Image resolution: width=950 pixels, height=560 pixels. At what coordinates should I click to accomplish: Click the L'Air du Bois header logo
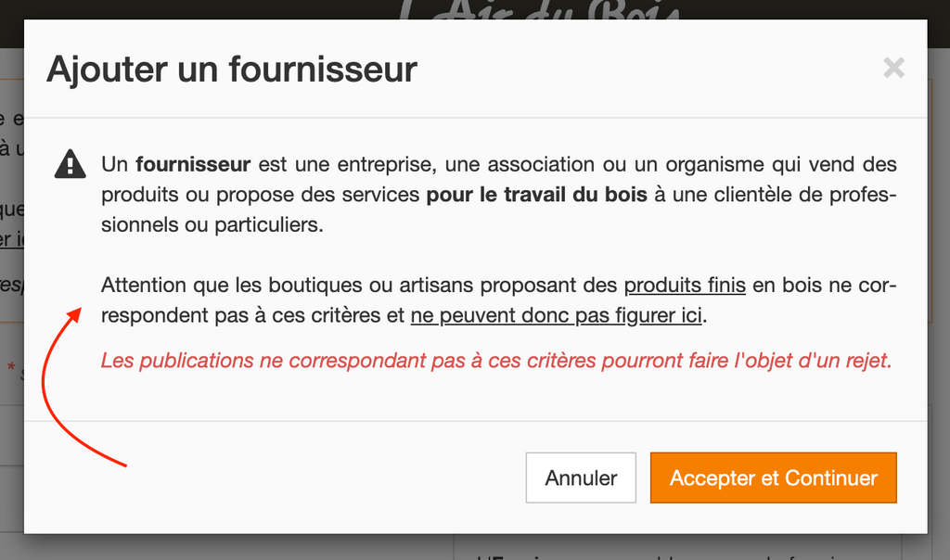click(543, 11)
